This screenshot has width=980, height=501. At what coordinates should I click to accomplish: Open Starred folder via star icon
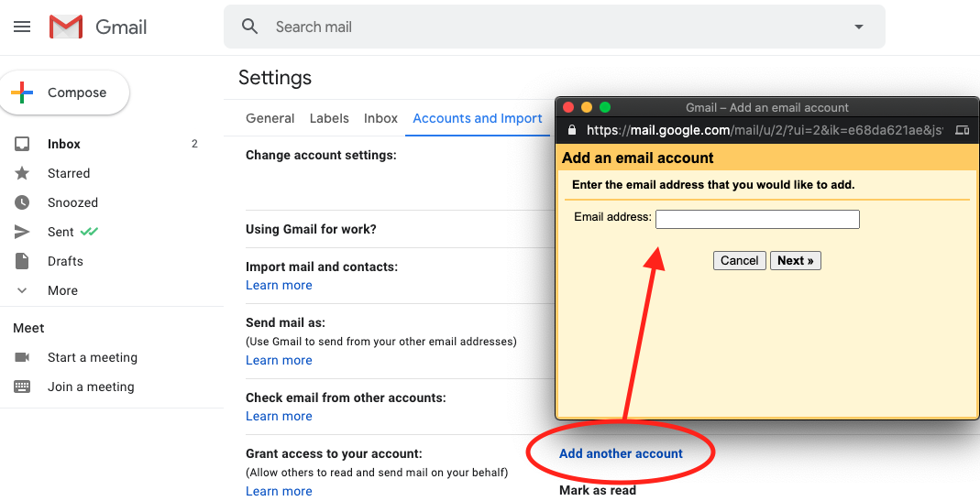pyautogui.click(x=22, y=173)
